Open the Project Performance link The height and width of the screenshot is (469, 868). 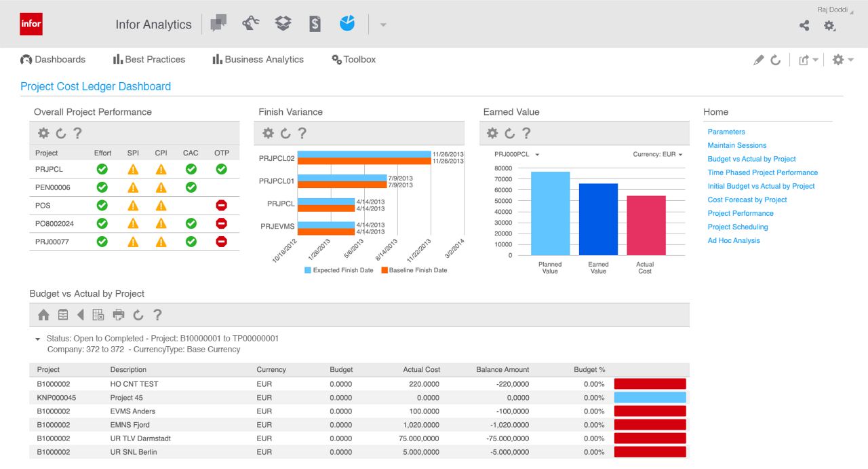(x=741, y=213)
